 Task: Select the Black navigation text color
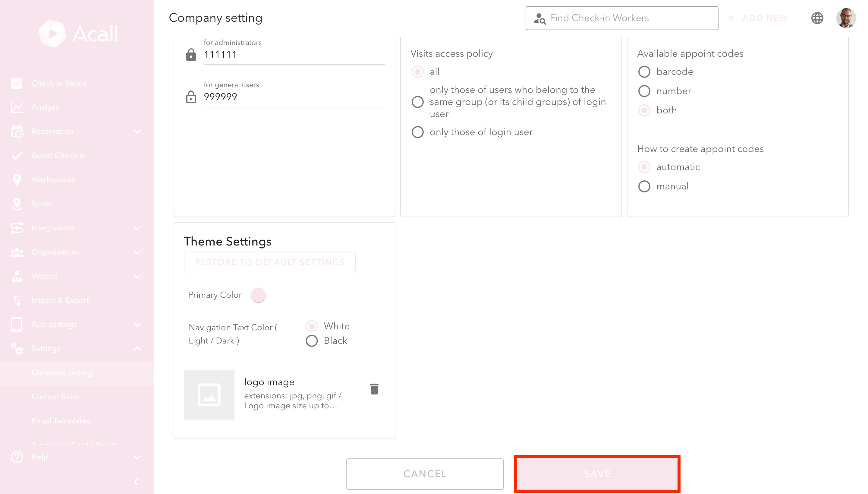point(312,341)
